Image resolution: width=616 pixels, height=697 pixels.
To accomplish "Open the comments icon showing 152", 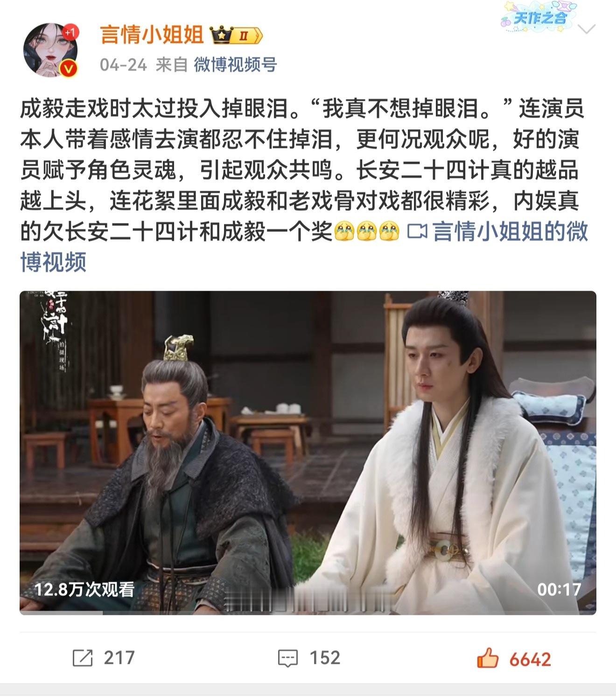I will (x=287, y=658).
